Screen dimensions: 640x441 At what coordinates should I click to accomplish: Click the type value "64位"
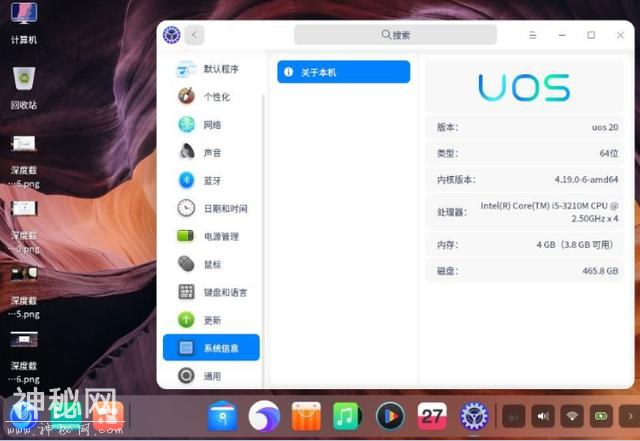click(609, 154)
